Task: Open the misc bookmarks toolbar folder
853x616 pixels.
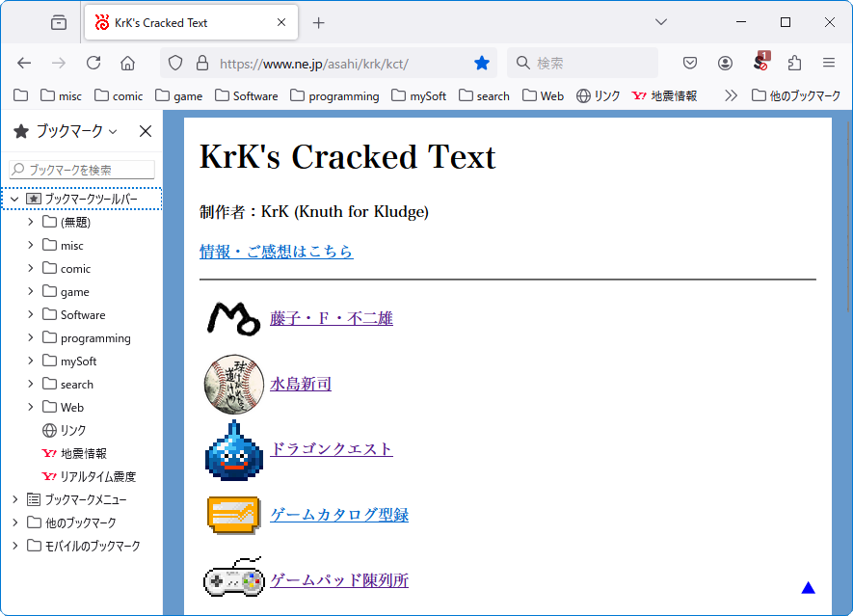Action: coord(61,95)
